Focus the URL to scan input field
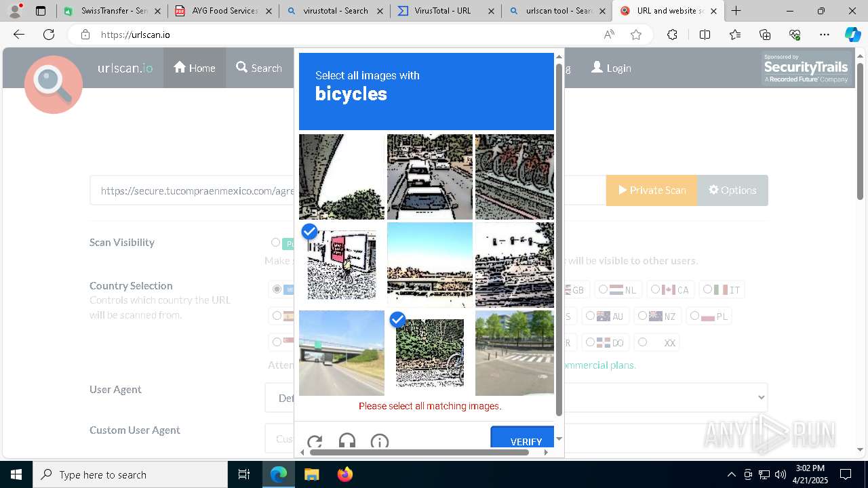This screenshot has width=868, height=488. point(348,190)
